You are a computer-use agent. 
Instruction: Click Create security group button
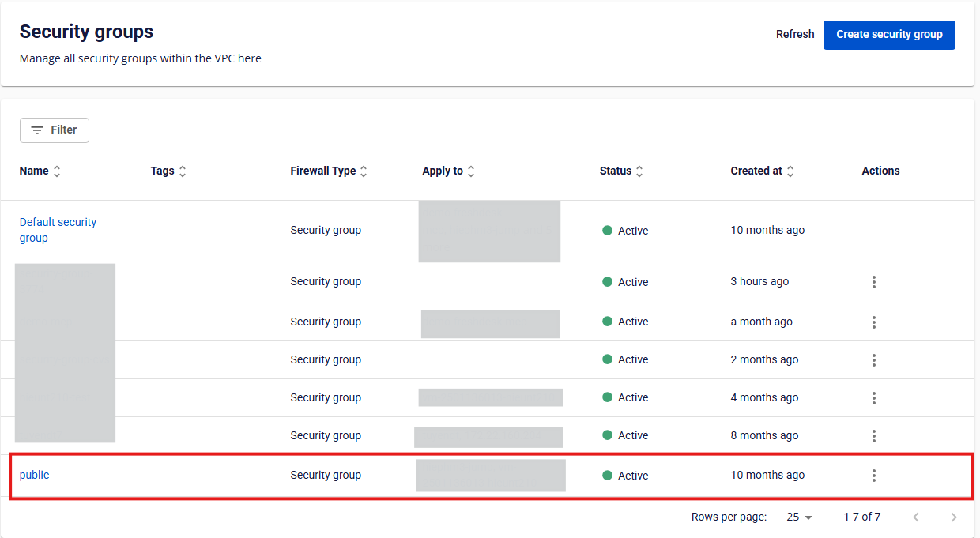pos(889,35)
